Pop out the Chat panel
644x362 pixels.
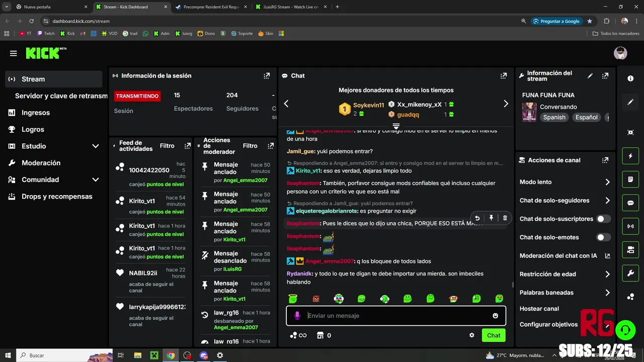(504, 76)
